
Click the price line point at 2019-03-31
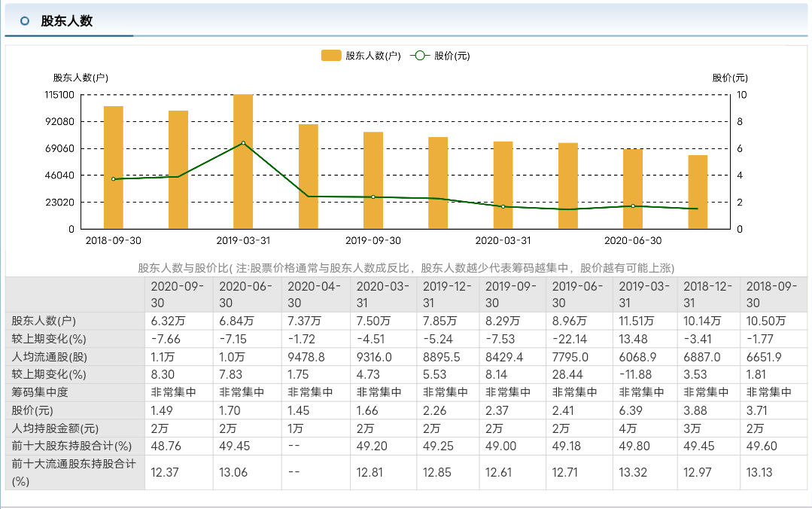(x=243, y=143)
